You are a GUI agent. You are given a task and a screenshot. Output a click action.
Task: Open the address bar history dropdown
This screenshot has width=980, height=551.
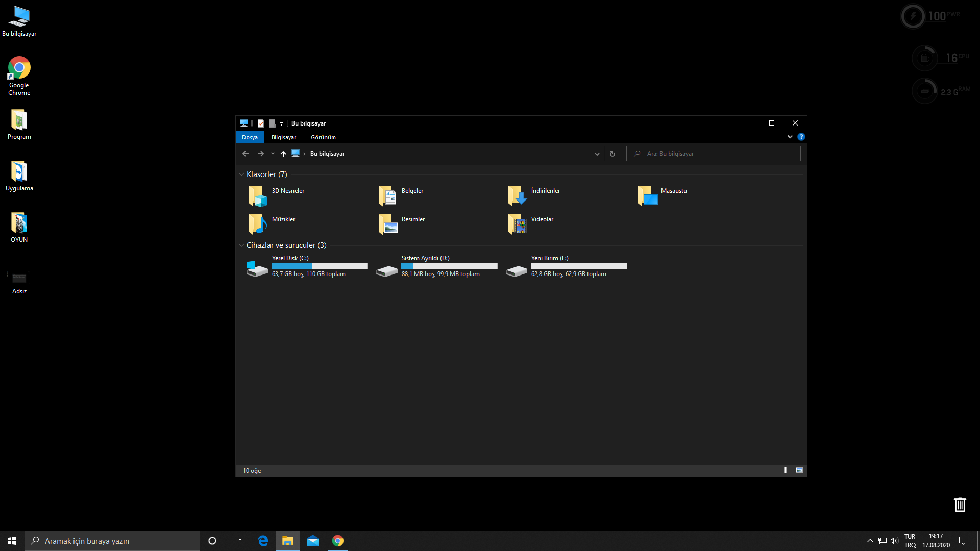pos(597,154)
